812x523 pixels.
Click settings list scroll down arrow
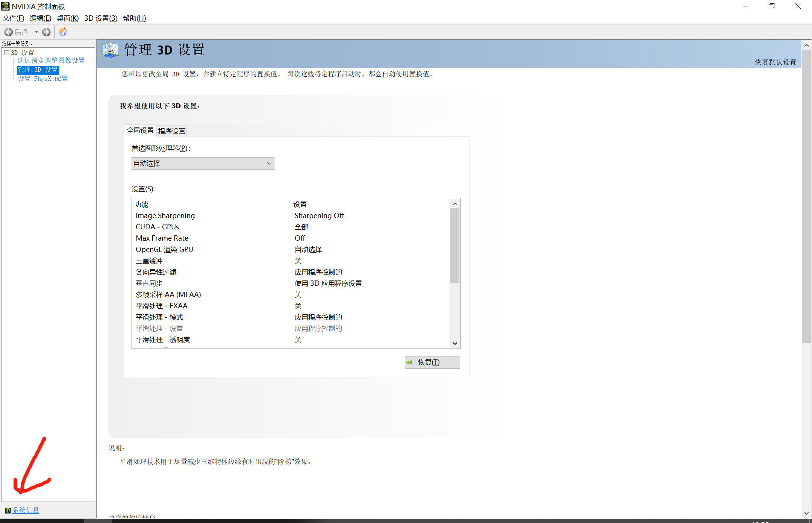[455, 343]
